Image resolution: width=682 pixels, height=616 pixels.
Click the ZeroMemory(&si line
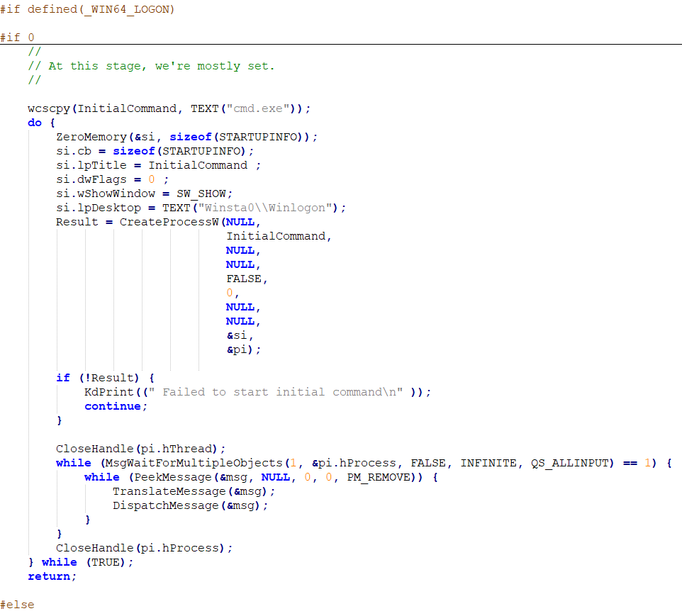pos(186,137)
